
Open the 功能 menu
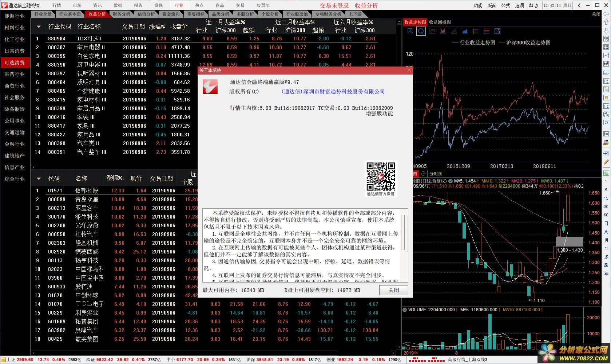point(478,5)
